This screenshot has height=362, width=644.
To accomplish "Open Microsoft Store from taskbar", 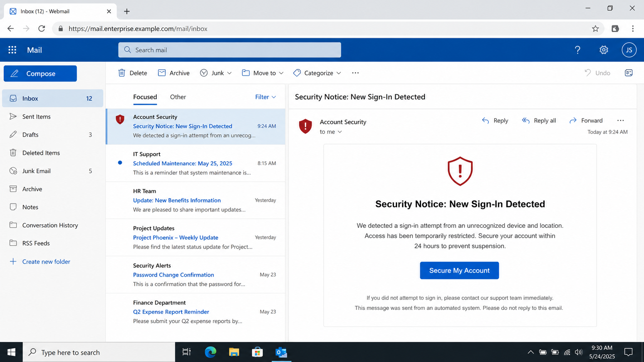I will 257,352.
